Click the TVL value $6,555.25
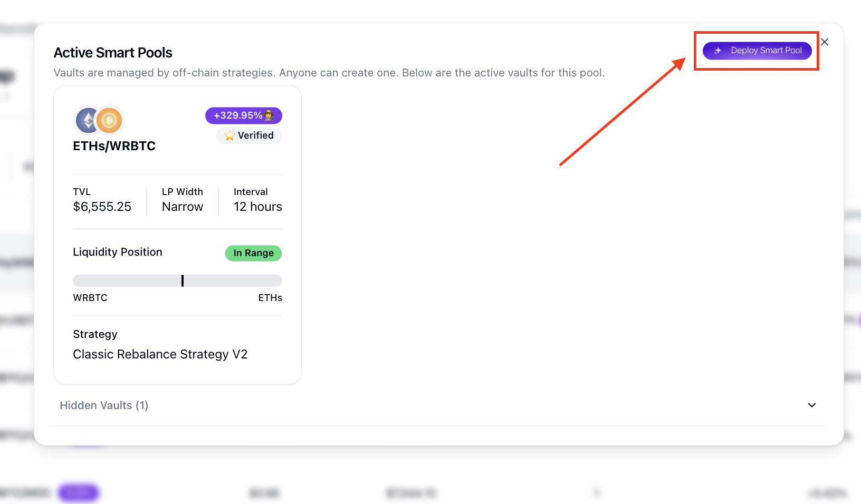 pyautogui.click(x=102, y=207)
